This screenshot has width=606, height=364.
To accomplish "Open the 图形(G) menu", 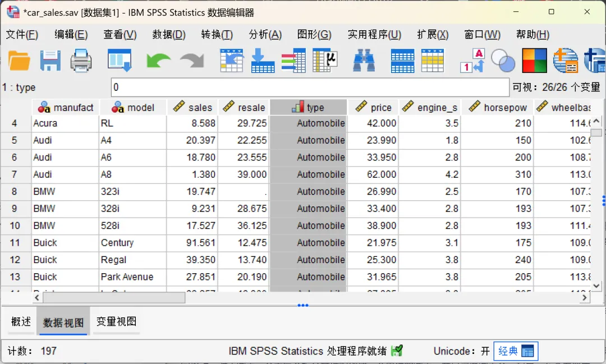I will [x=314, y=35].
